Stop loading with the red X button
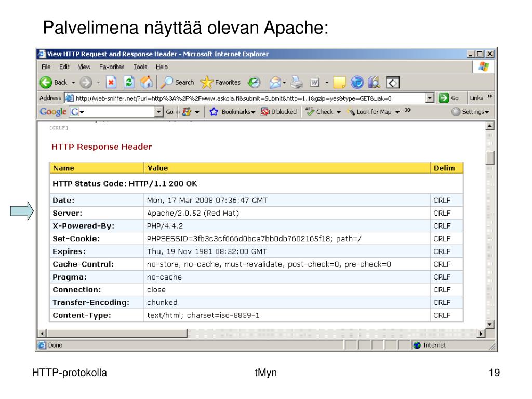Screen dimensions: 532x399 (x=111, y=83)
